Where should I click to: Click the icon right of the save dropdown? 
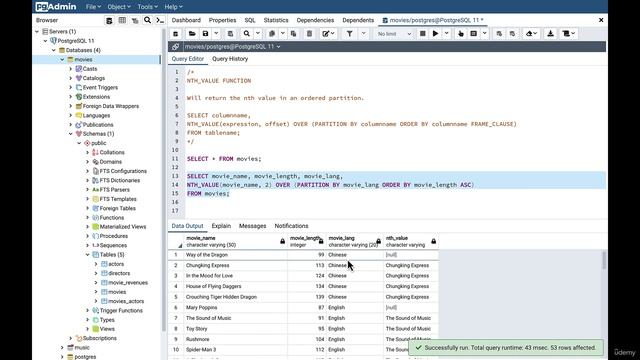pos(230,34)
